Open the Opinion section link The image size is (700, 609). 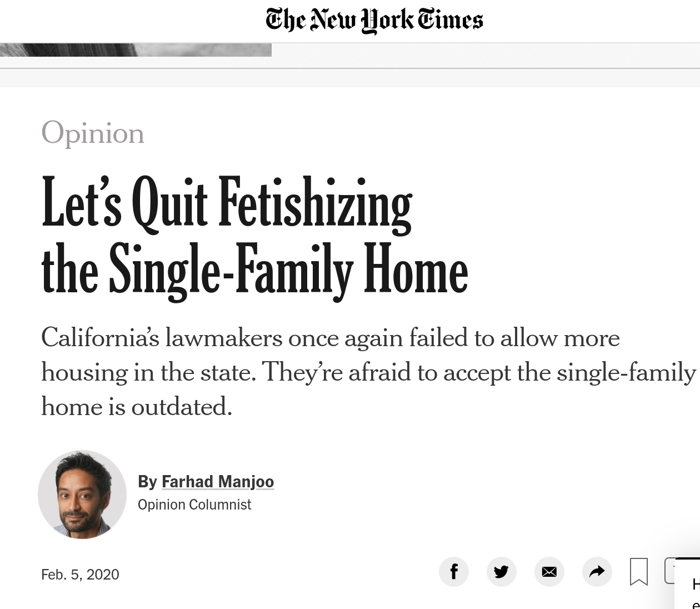pos(93,133)
